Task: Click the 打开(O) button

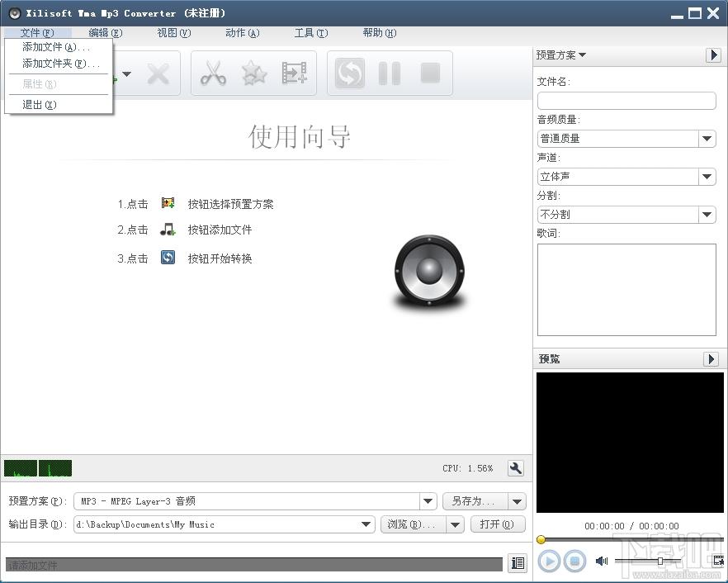Action: [x=498, y=524]
